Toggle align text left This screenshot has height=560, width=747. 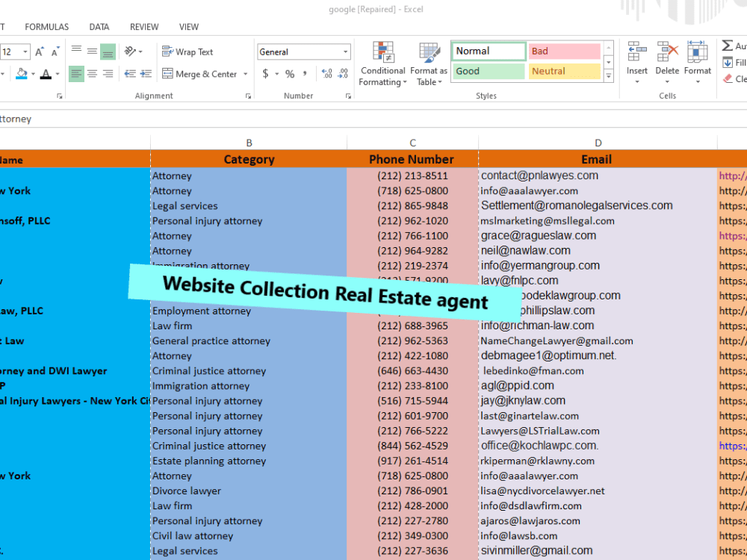pos(76,74)
